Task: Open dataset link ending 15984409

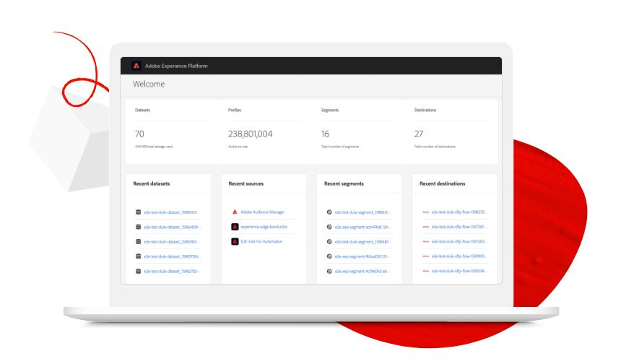Action: 173,227
